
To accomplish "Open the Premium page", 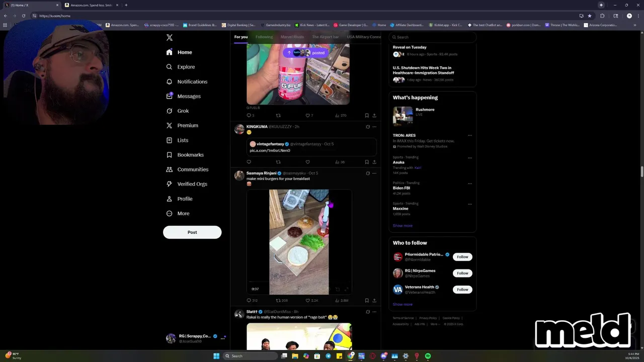I will tap(182, 125).
